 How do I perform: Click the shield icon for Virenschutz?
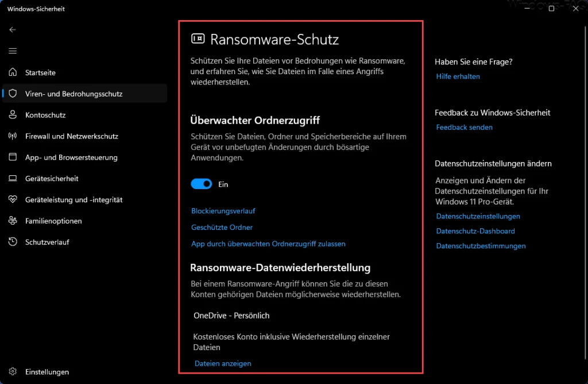(13, 94)
